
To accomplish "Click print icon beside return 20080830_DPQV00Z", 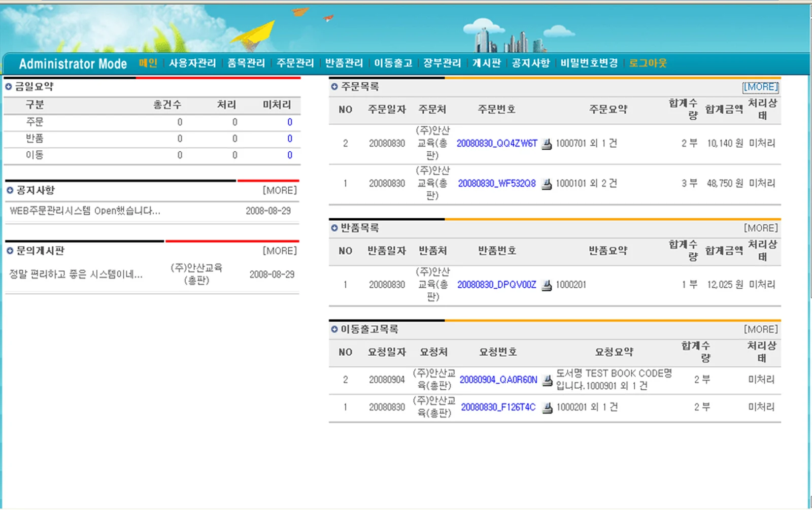I will (x=547, y=285).
